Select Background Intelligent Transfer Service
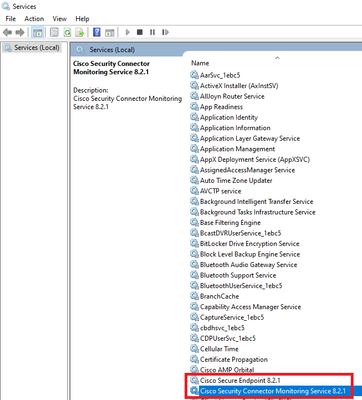The image size is (362, 400). tap(256, 202)
